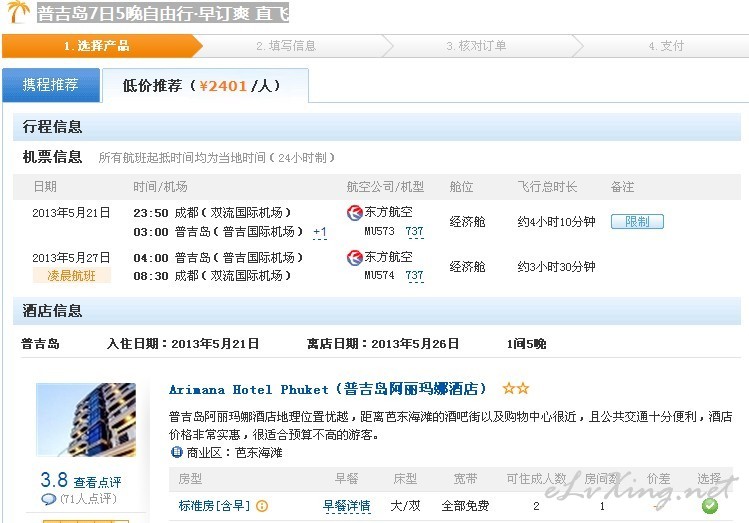Click 入住日期：2013年5月21日
The image size is (749, 523).
[183, 344]
